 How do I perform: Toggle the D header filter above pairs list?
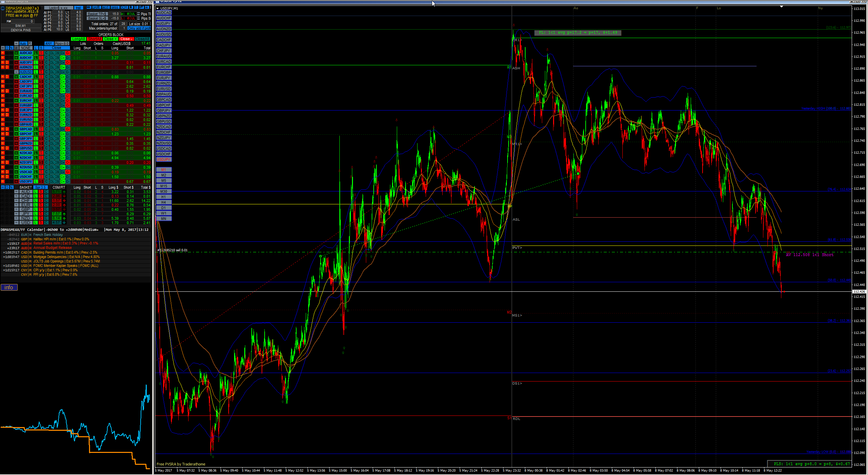(x=7, y=48)
